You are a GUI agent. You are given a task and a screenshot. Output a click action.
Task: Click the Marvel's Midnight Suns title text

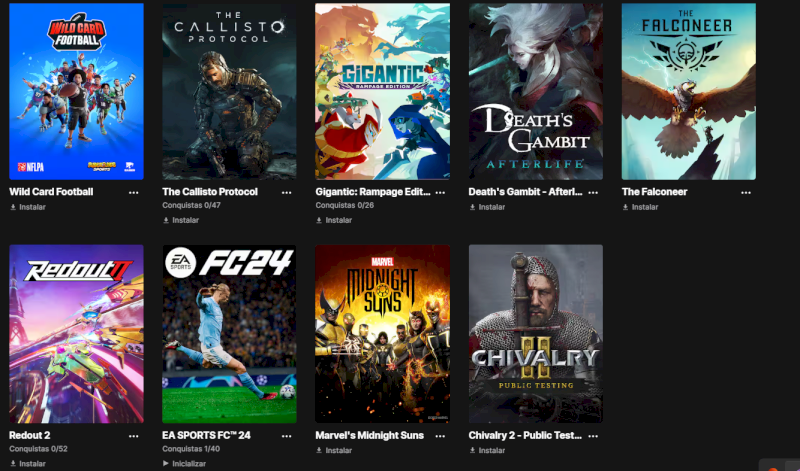[x=369, y=435]
